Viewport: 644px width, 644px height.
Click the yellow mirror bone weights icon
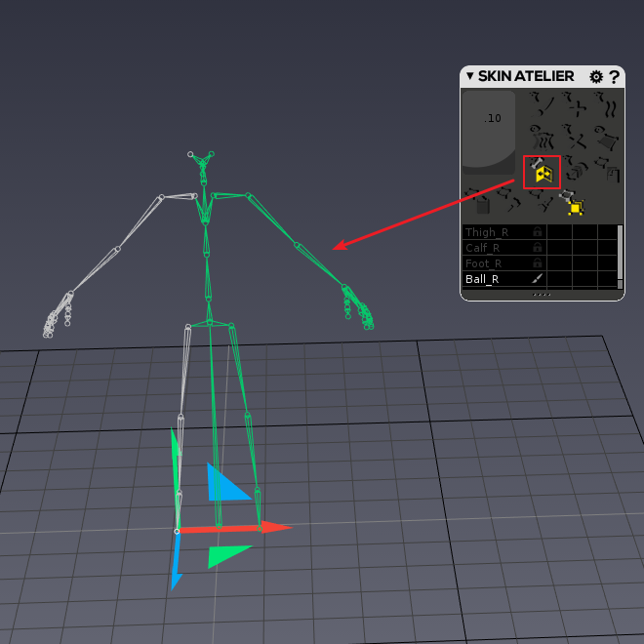pos(542,172)
